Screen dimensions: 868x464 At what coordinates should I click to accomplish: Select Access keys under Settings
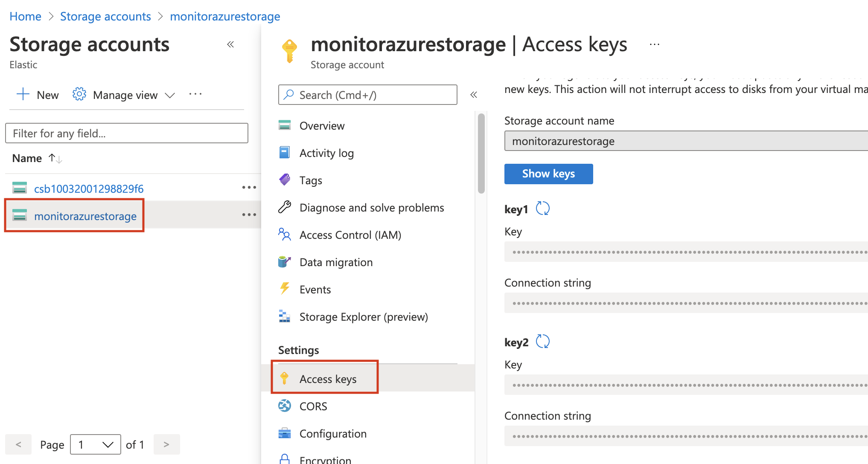coord(328,379)
